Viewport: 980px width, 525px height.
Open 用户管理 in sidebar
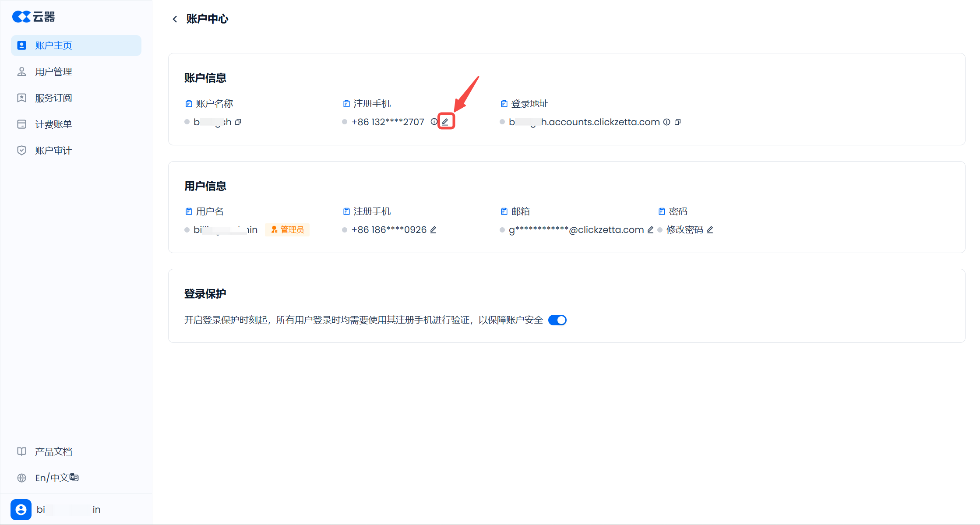pyautogui.click(x=53, y=72)
